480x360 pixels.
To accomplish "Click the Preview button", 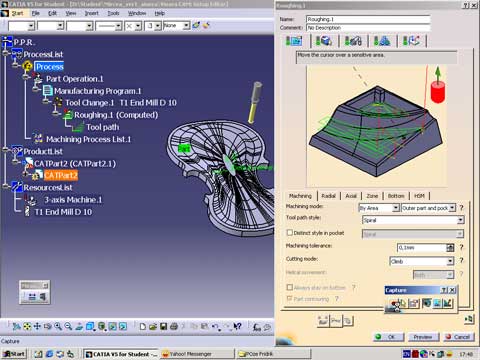I will [x=423, y=337].
